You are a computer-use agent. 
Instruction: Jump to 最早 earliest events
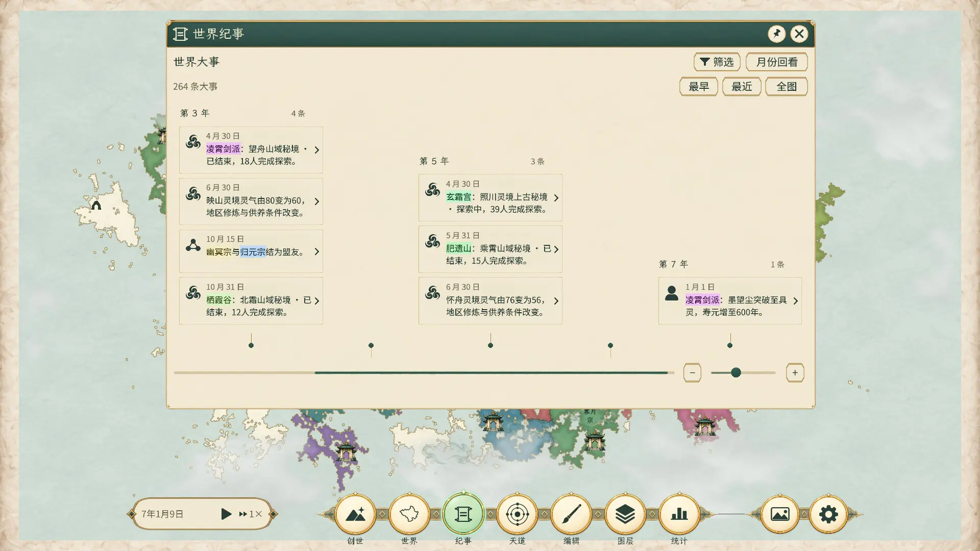pyautogui.click(x=698, y=86)
